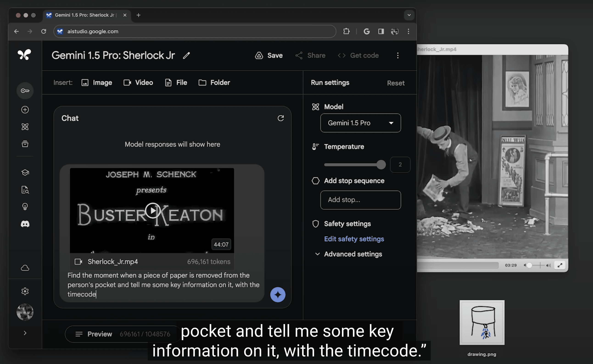Create new prompt with plus icon
593x364 pixels.
(25, 110)
